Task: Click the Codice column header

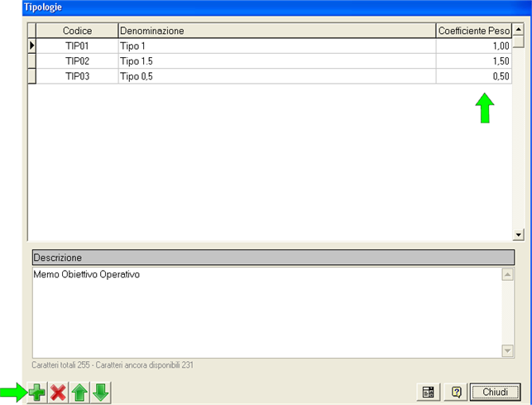Action: [x=77, y=31]
